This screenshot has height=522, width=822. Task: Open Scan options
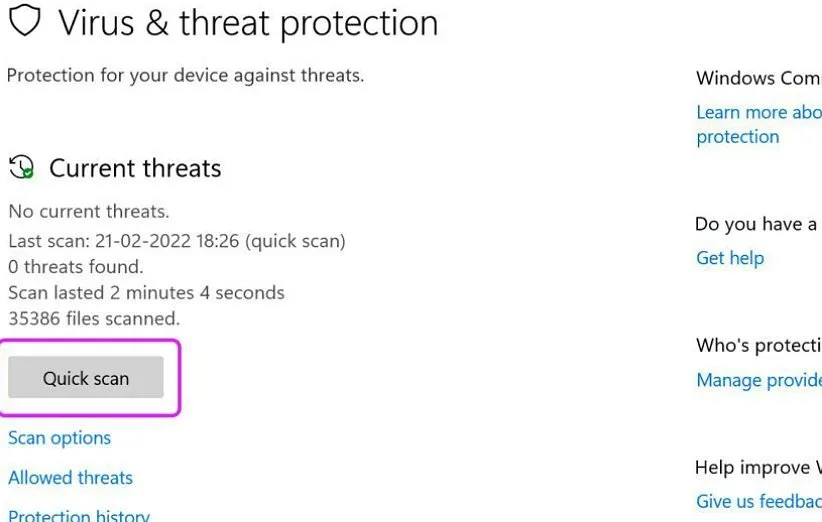coord(59,438)
